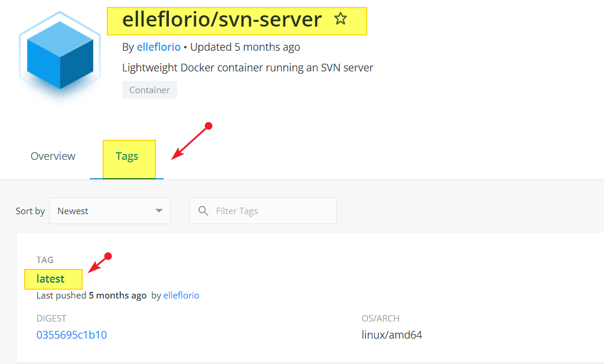Open digest 0355695c1b10 link

tap(71, 335)
